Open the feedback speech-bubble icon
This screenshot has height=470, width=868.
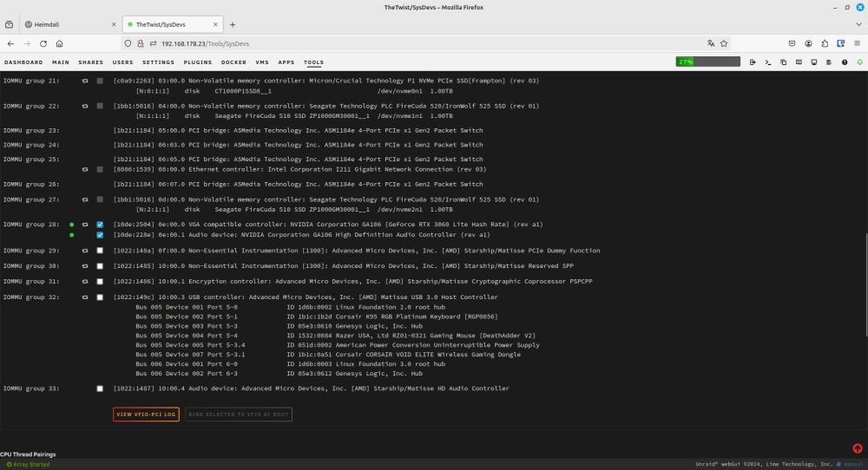click(x=799, y=62)
